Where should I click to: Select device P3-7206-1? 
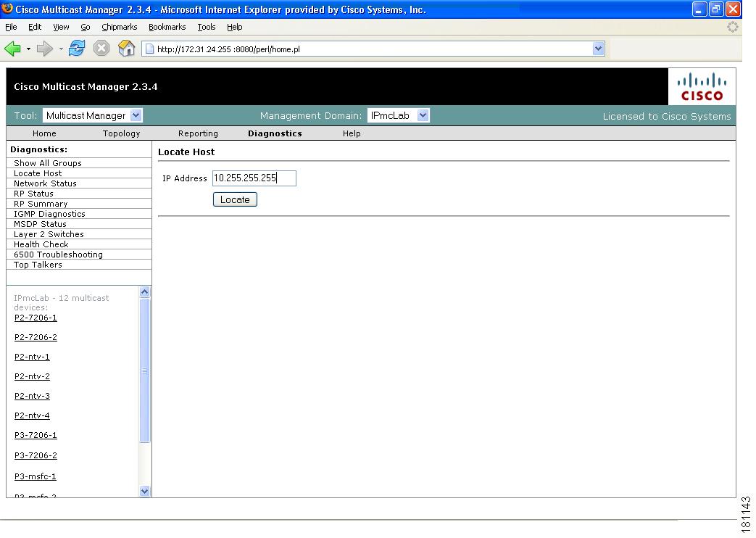36,435
